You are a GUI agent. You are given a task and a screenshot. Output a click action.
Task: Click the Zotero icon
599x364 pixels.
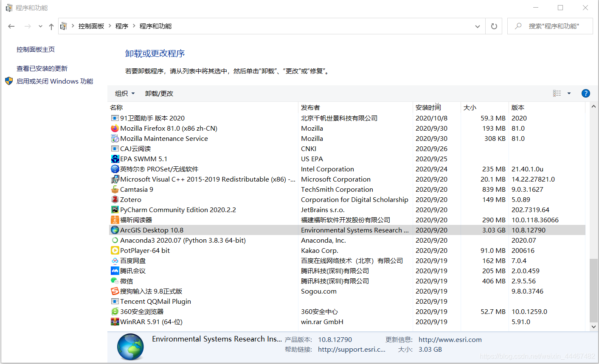(x=115, y=199)
